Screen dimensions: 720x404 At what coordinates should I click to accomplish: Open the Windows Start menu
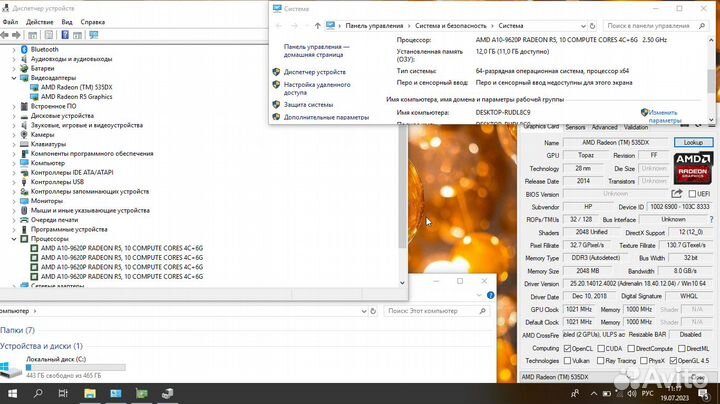(x=12, y=393)
